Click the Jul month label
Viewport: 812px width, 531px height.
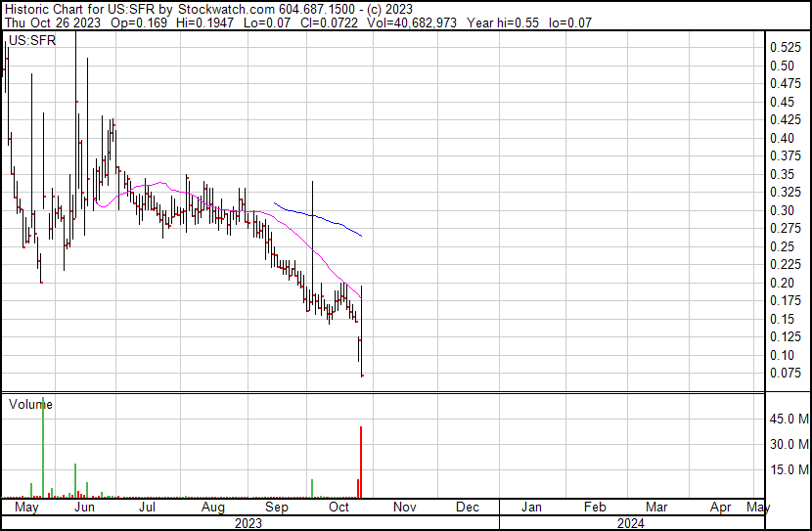pyautogui.click(x=148, y=508)
